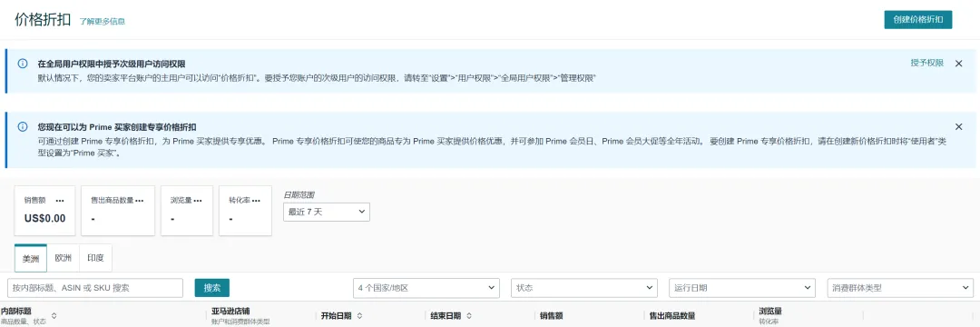The height and width of the screenshot is (327, 980).
Task: Switch to the 欧洲 tab
Action: click(64, 258)
